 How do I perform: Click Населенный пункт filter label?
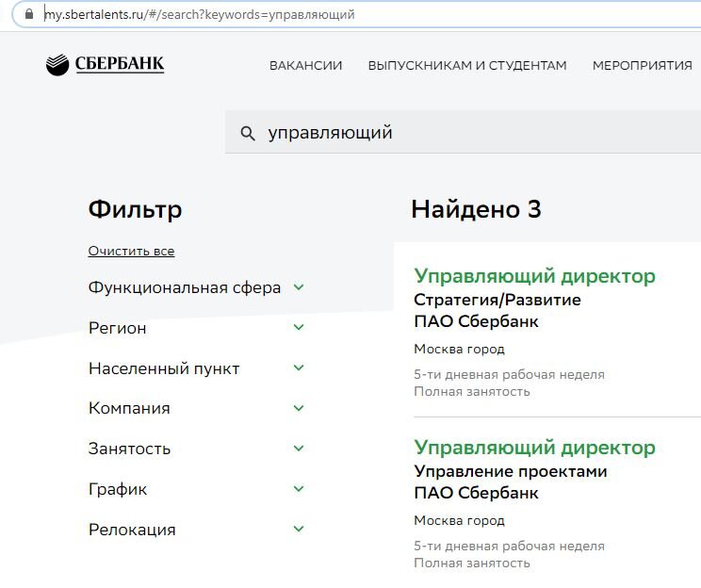(164, 368)
